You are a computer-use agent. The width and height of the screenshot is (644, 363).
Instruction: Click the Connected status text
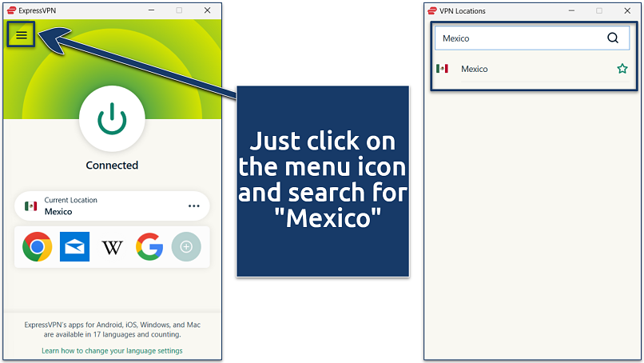tap(112, 166)
